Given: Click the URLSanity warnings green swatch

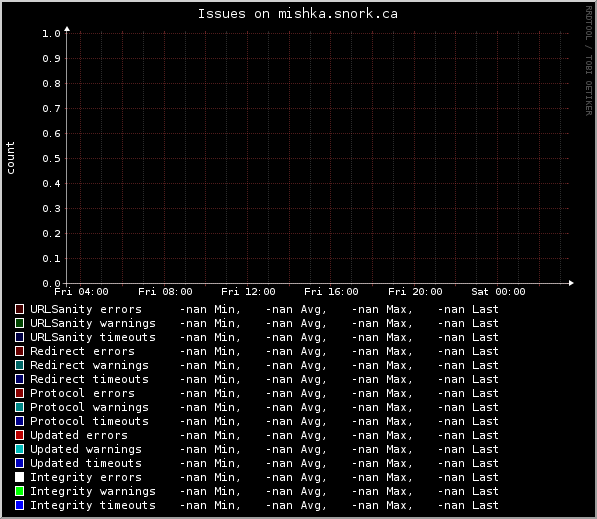Looking at the screenshot, I should 19,323.
